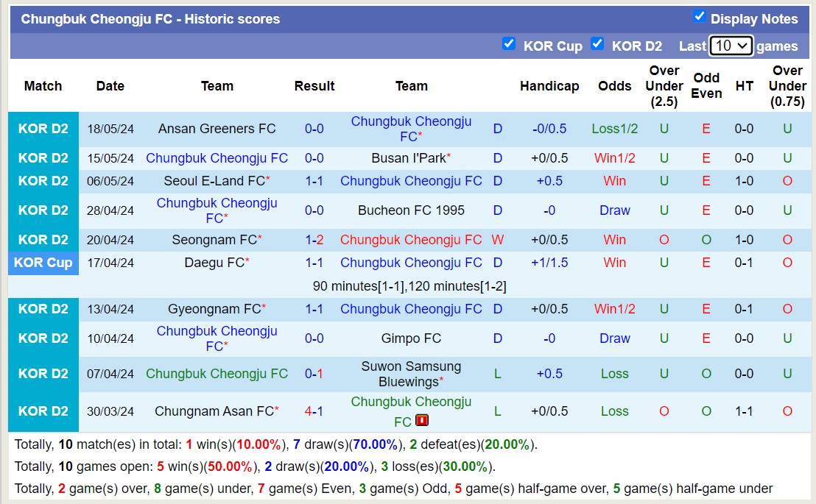Disable the KOR Cup filter checkbox
The width and height of the screenshot is (816, 504).
509,44
